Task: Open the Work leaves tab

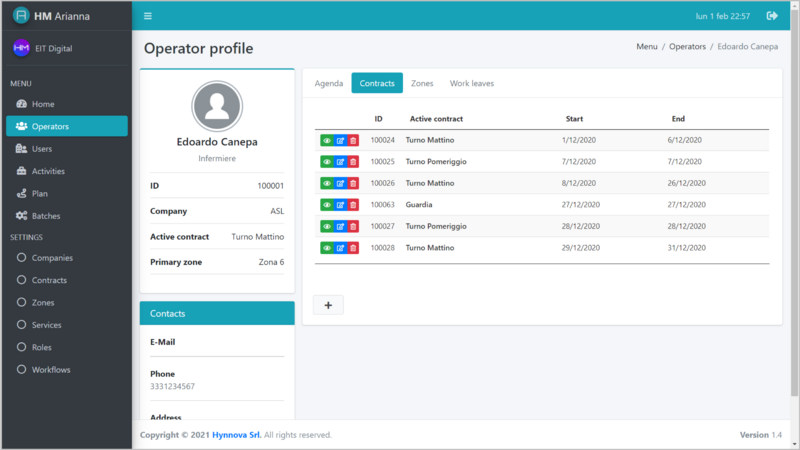Action: point(471,83)
